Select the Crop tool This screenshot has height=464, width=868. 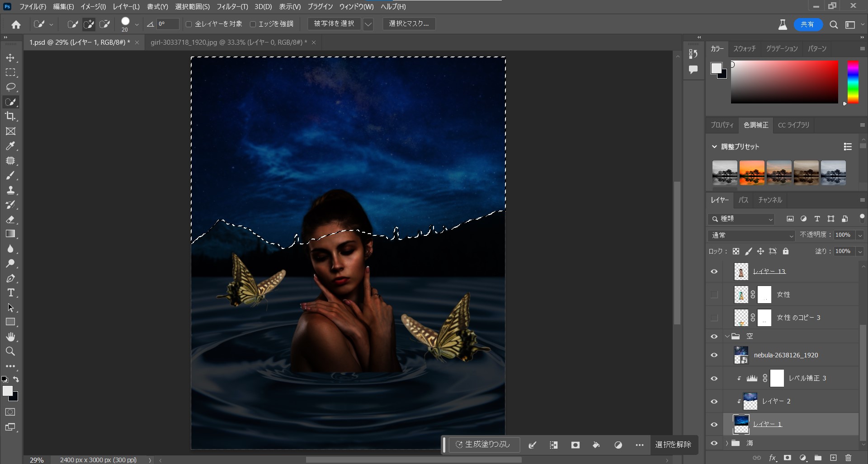(10, 117)
